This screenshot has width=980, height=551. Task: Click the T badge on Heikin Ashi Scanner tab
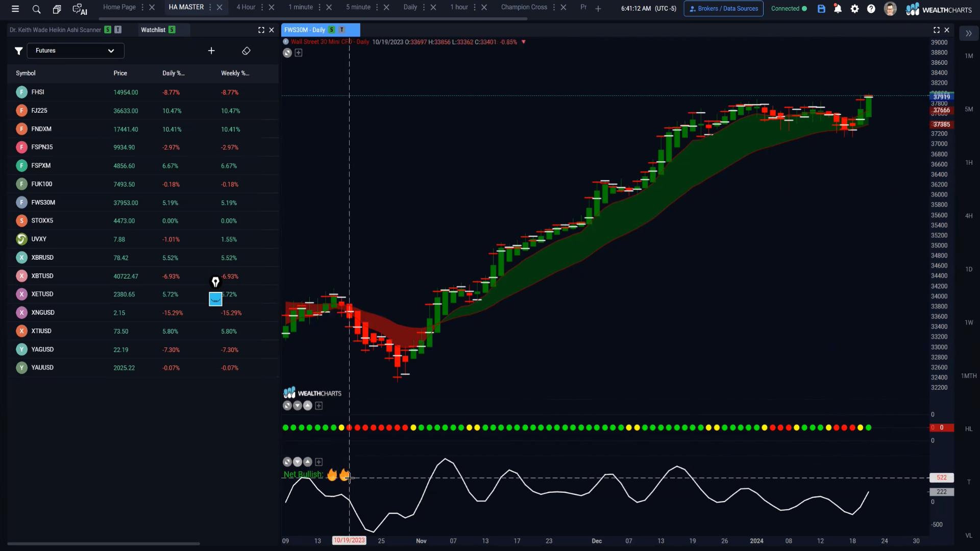point(118,30)
